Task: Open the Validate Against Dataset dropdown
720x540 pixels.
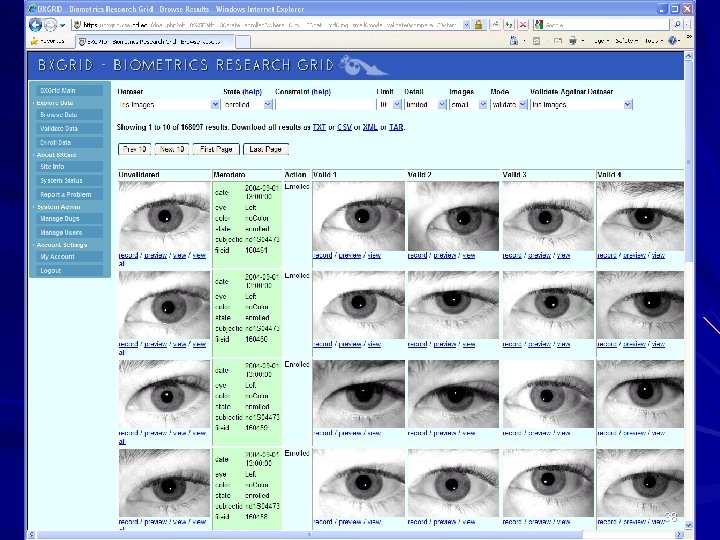Action: pyautogui.click(x=581, y=105)
